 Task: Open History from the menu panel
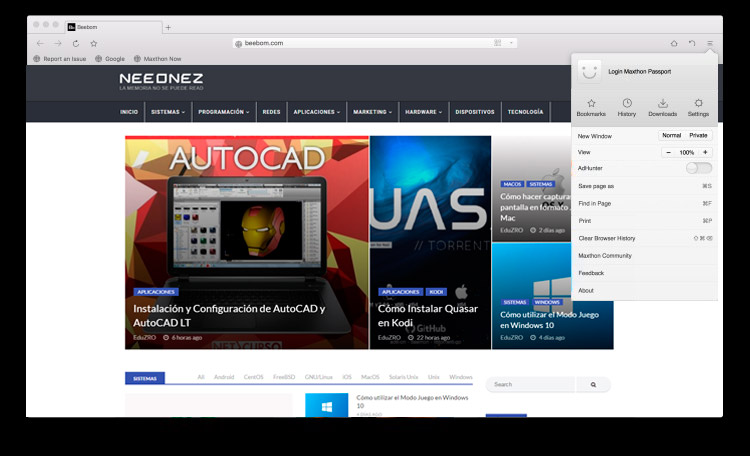click(x=627, y=108)
